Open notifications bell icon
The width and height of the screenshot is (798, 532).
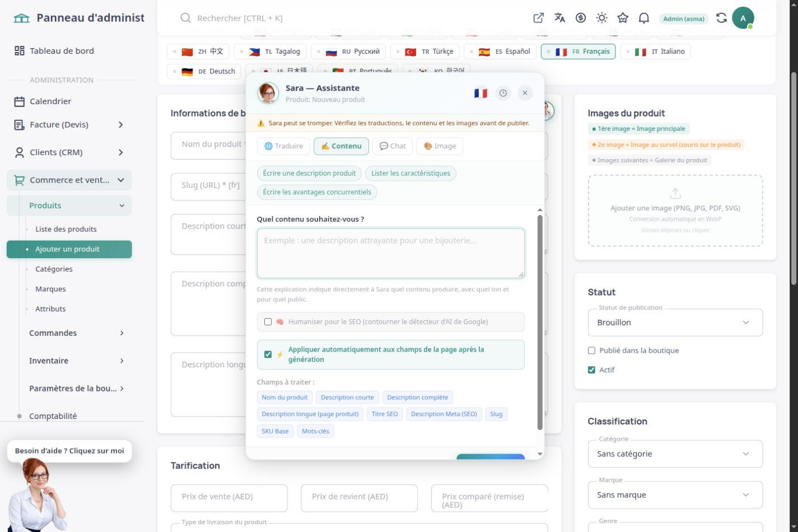point(644,18)
